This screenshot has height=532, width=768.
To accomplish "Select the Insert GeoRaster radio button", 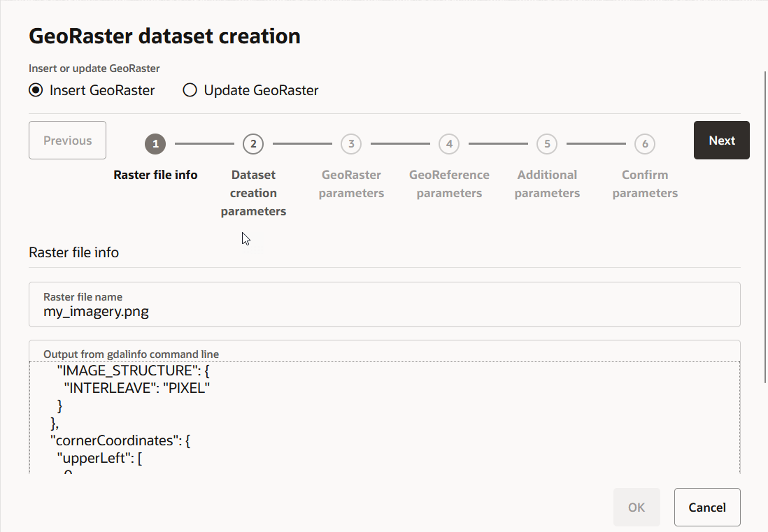I will pyautogui.click(x=36, y=90).
